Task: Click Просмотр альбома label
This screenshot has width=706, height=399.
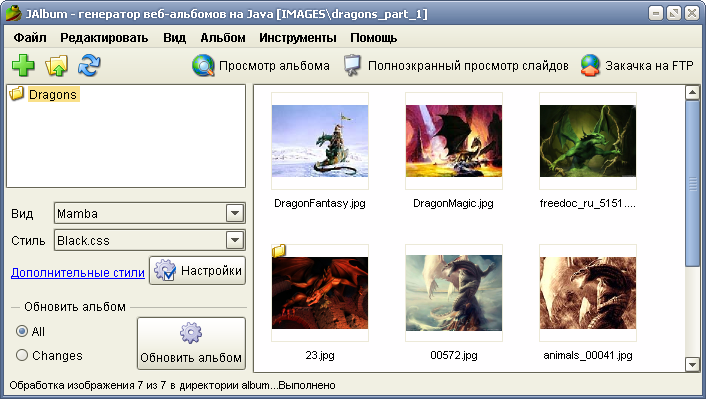Action: 274,66
